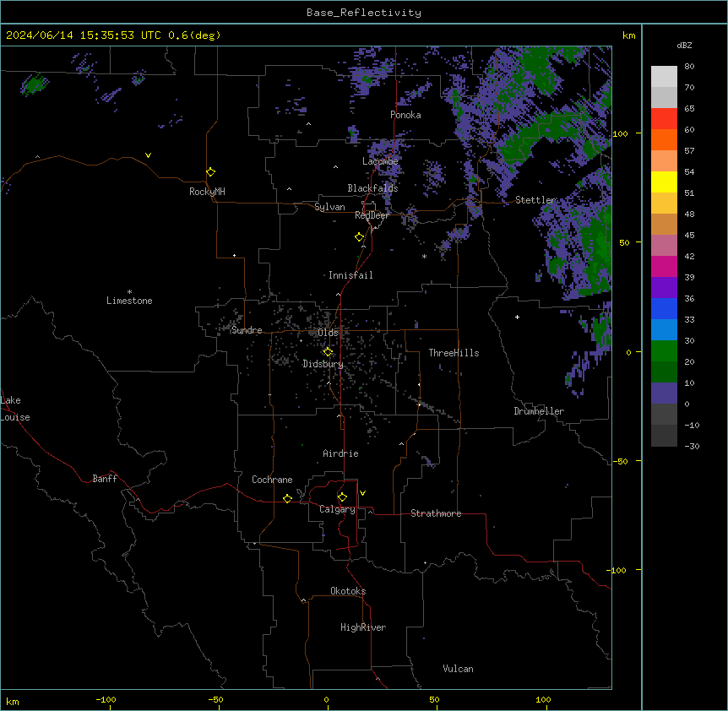
Task: Click the HighRiver town label
Action: tap(363, 627)
